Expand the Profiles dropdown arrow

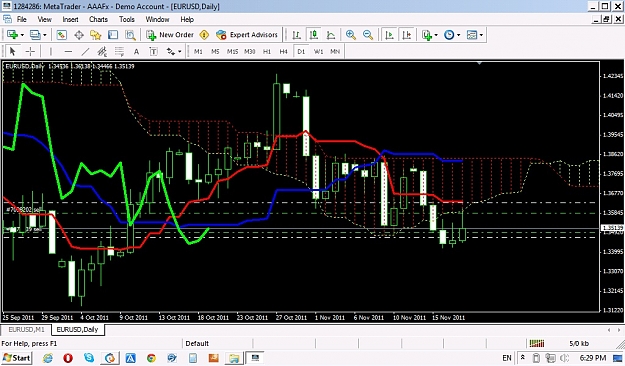[44, 35]
